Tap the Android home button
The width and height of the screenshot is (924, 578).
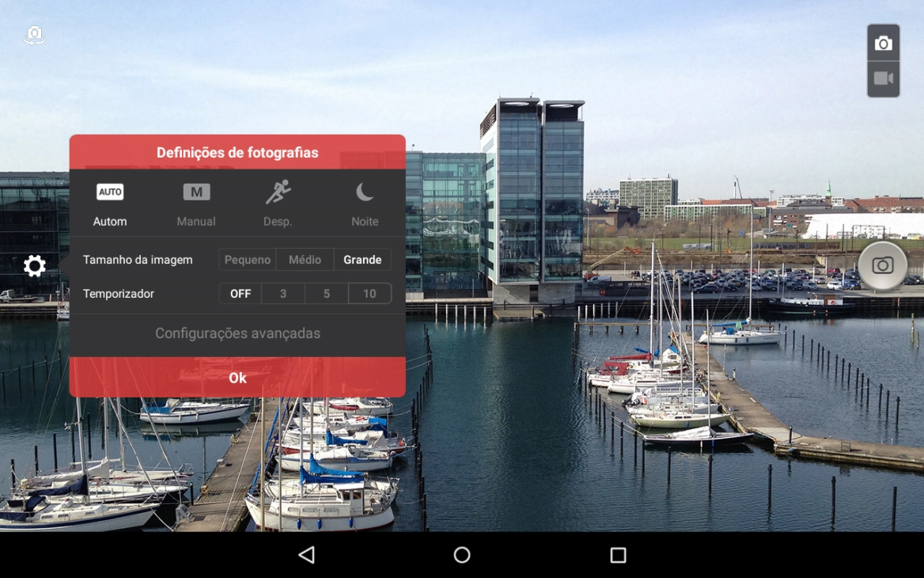[x=462, y=555]
